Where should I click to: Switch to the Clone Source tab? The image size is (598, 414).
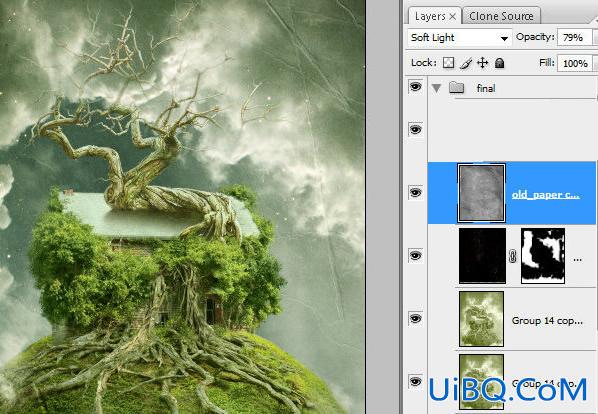click(501, 16)
